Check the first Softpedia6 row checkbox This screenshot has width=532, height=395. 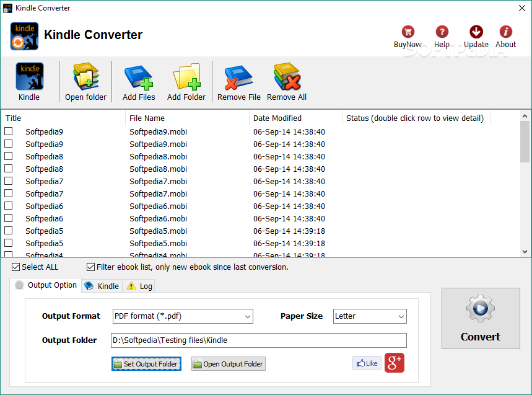click(x=9, y=205)
